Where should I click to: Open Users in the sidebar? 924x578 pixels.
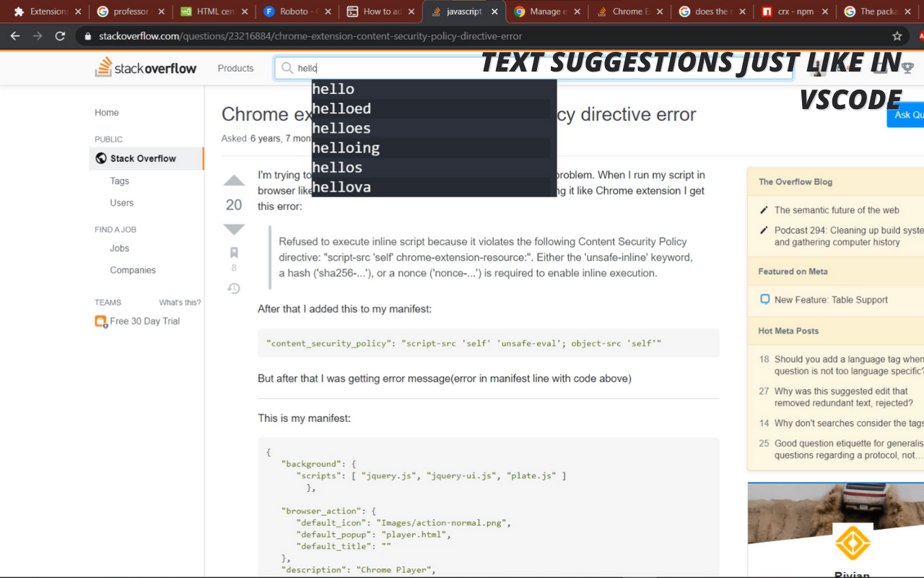(x=122, y=203)
